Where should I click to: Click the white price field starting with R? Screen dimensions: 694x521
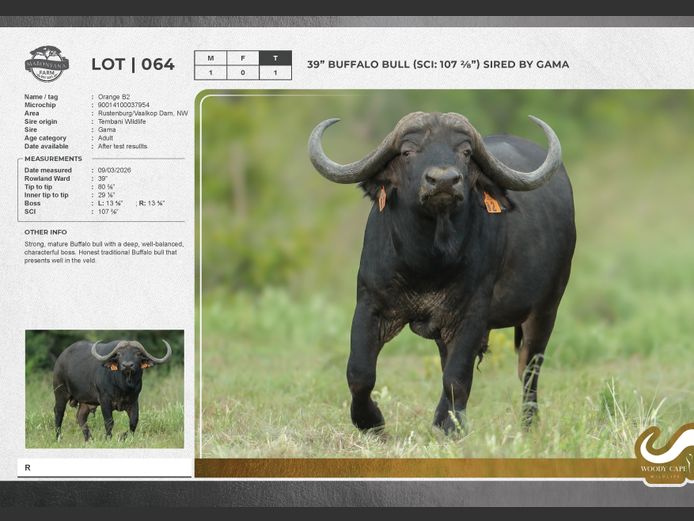pos(104,467)
